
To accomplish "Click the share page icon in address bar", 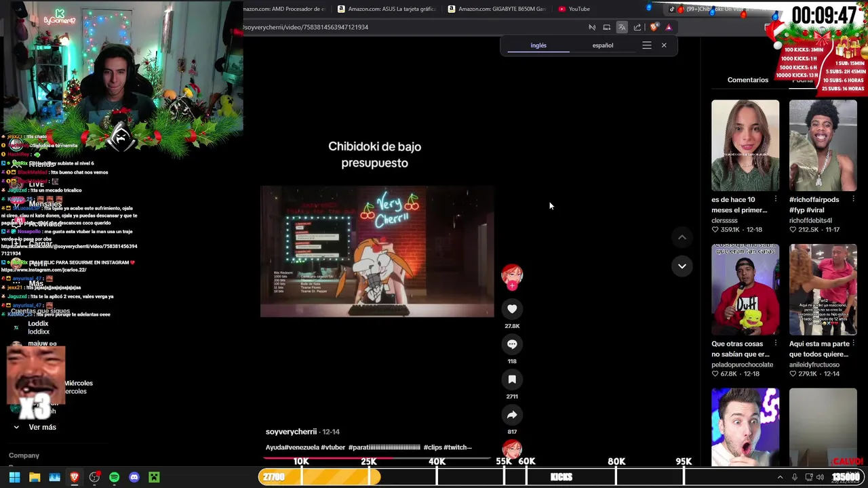I will tap(637, 27).
